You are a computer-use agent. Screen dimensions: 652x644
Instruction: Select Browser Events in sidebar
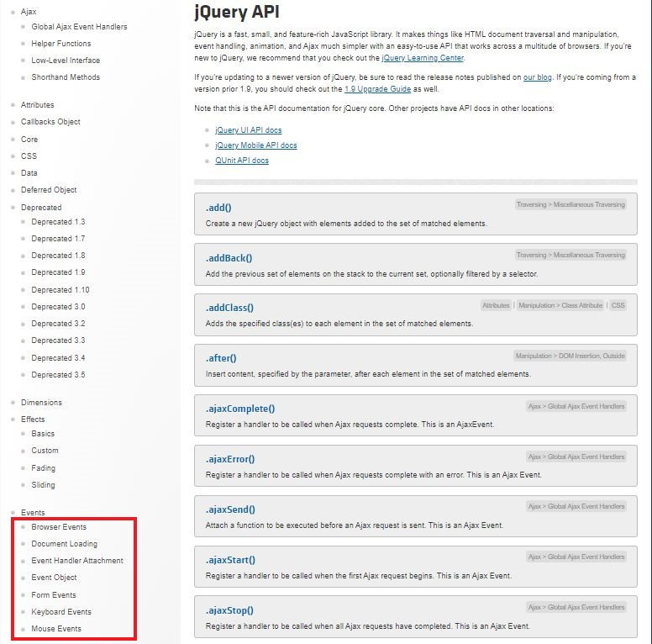[59, 526]
